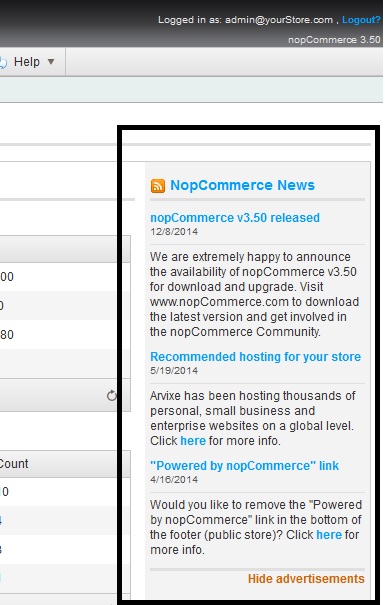Image resolution: width=385 pixels, height=605 pixels.
Task: Click 'here' link in Arvixe hosting text
Action: [193, 441]
